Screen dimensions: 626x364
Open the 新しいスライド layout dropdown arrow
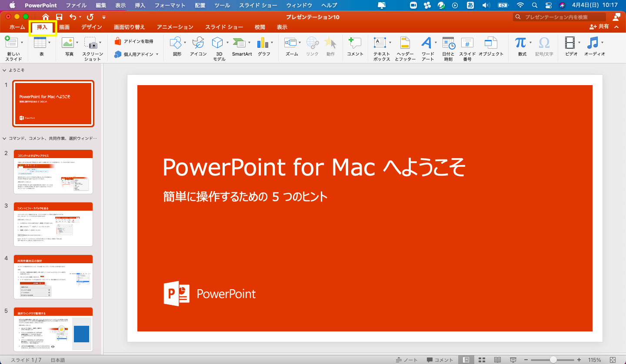[21, 43]
